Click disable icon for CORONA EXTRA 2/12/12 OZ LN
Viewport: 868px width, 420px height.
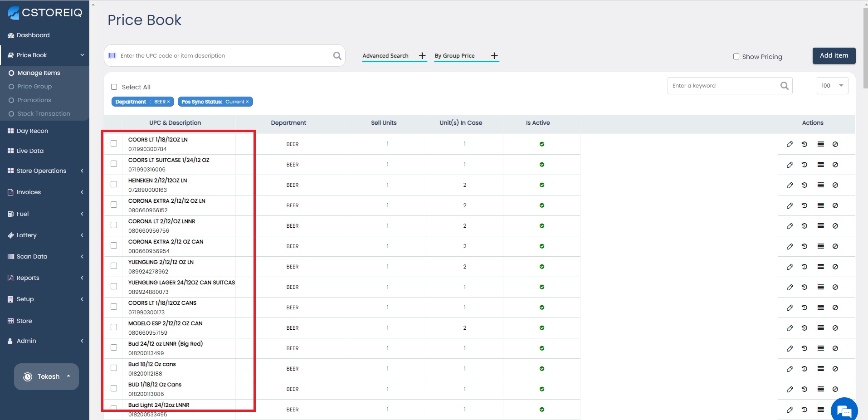coord(835,205)
